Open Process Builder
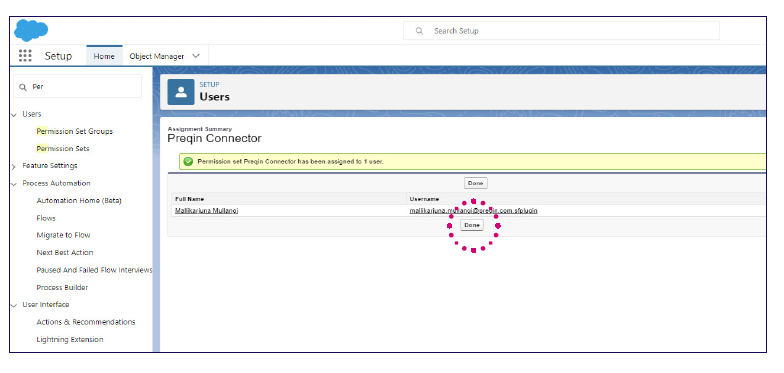 [x=62, y=288]
